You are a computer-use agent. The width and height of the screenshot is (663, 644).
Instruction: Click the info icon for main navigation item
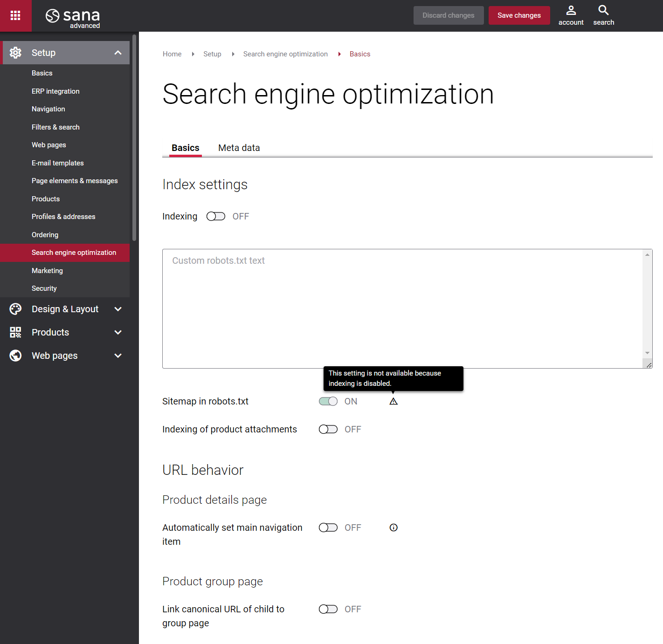(x=394, y=528)
